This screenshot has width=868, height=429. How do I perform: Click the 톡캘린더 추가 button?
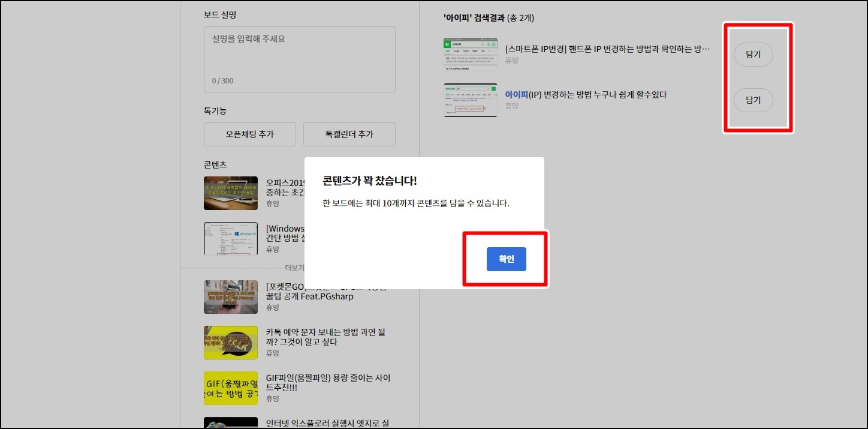point(349,134)
